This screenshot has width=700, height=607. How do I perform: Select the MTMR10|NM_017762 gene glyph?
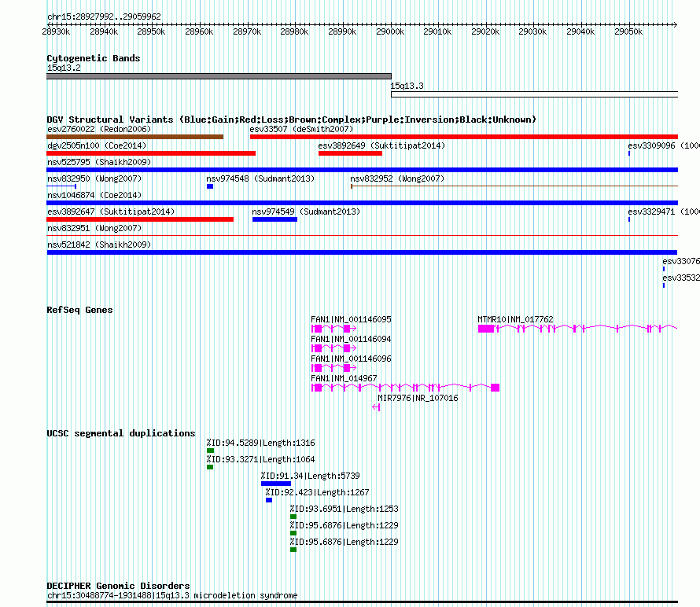(577, 329)
